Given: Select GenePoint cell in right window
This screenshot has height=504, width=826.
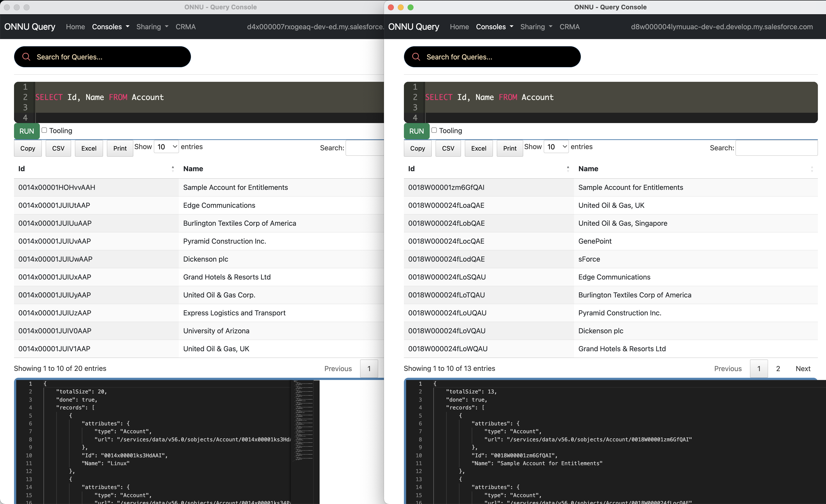Looking at the screenshot, I should [x=696, y=241].
